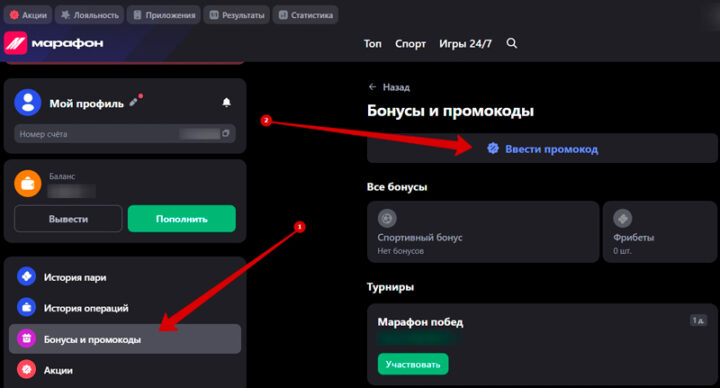Viewport: 720px width, 388px height.
Task: Click the Все бонусы heading
Action: (397, 187)
